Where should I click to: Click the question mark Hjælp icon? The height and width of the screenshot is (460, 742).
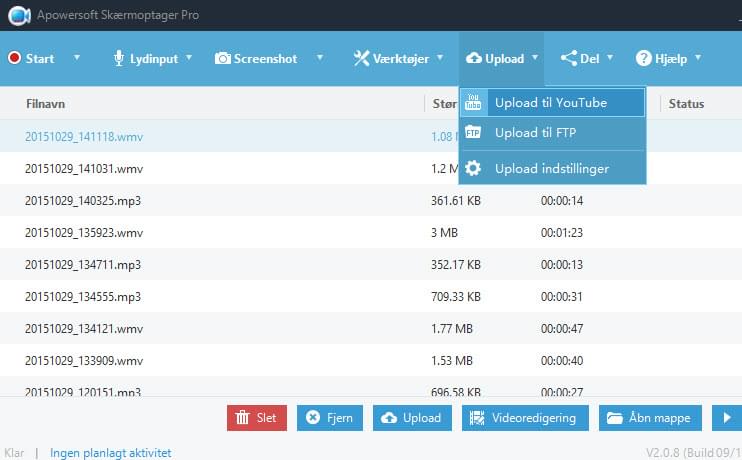click(644, 58)
